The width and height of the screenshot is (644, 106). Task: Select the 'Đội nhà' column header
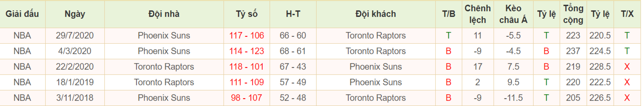coord(164,14)
